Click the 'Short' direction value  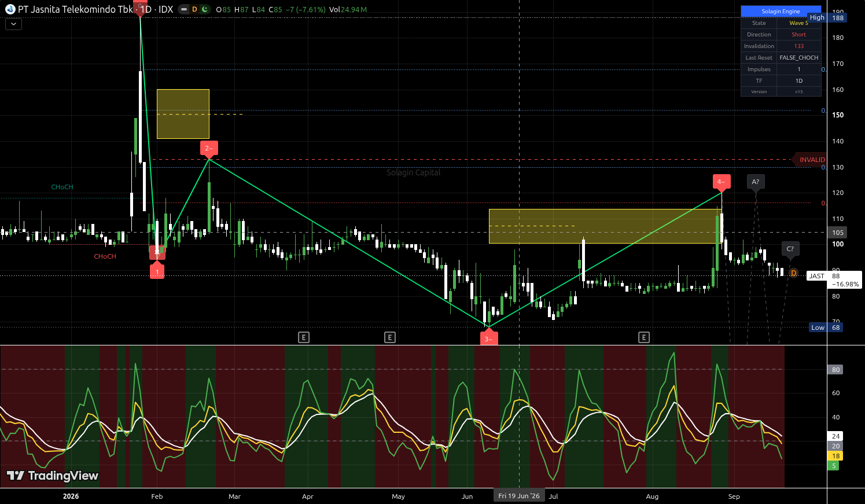coord(798,35)
